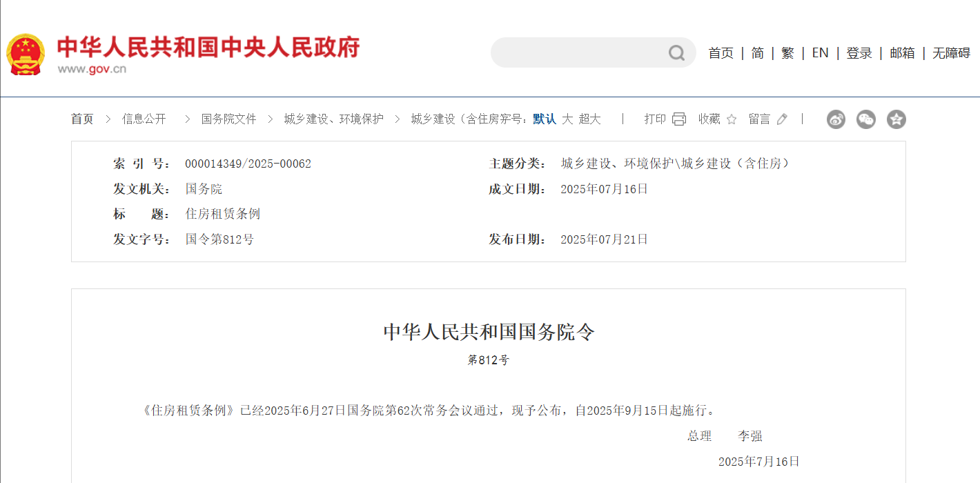
Task: Open the 首页 homepage link
Action: click(x=721, y=52)
